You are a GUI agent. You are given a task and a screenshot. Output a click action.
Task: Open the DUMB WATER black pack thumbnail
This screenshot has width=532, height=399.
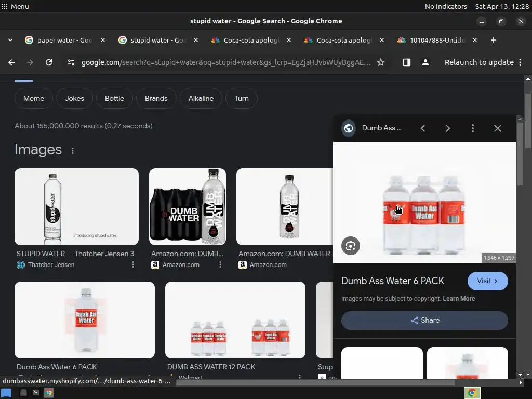pyautogui.click(x=187, y=207)
